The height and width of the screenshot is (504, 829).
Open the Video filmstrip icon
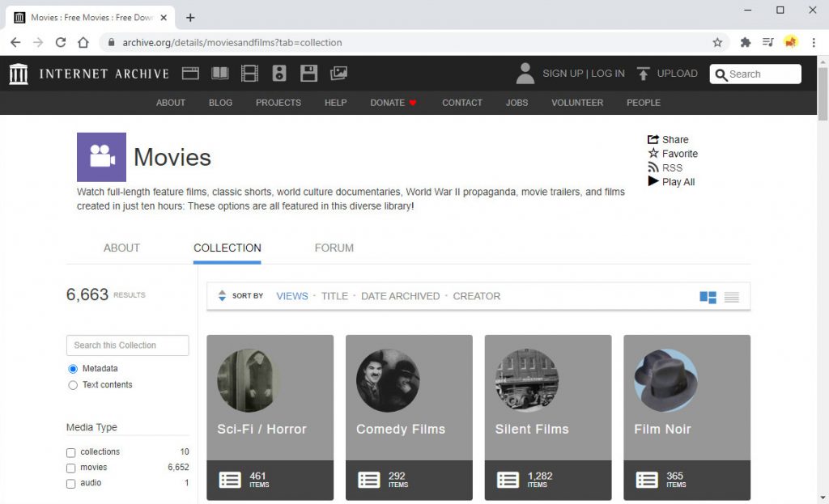249,74
